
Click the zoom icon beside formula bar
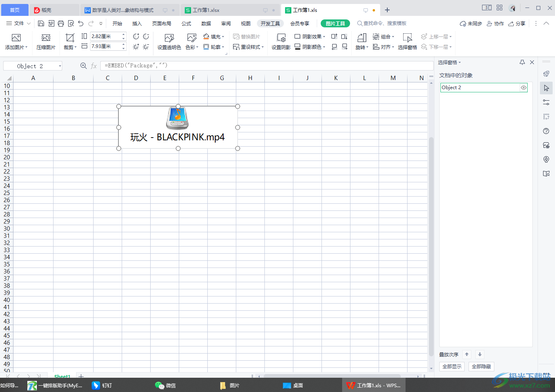83,66
